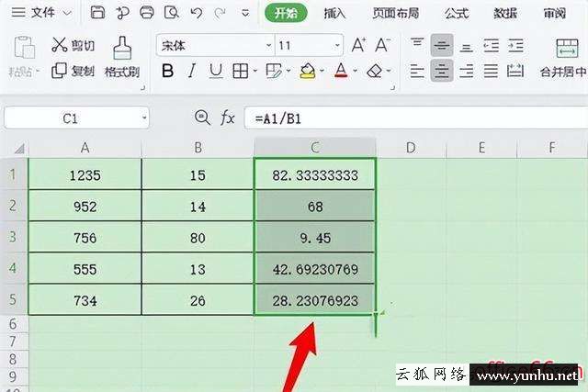Select row 3 header
This screenshot has width=588, height=392.
click(14, 237)
